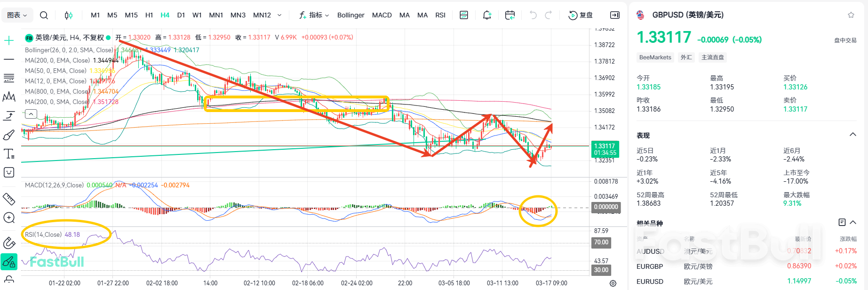Viewport: 868px width, 290px height.
Task: Switch timeframe to M15
Action: [131, 15]
